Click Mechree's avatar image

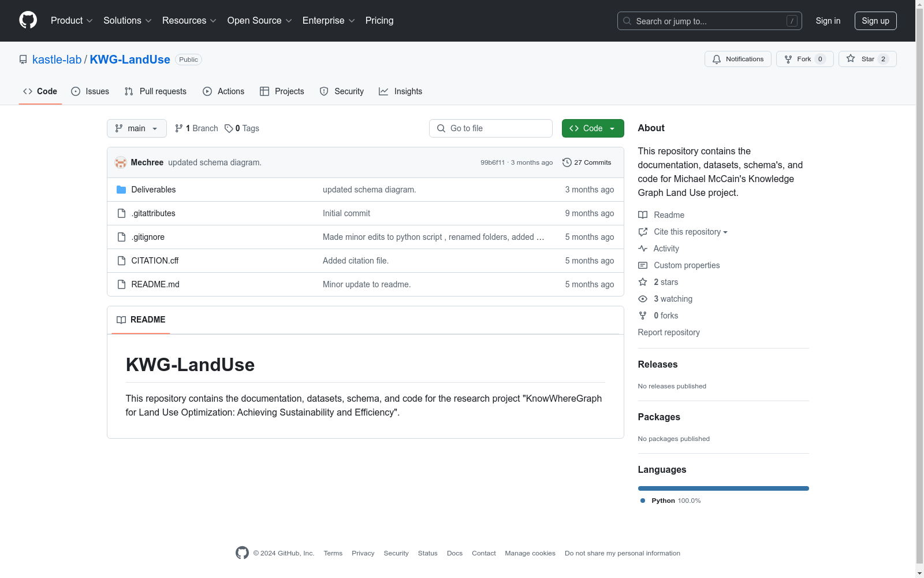click(x=121, y=162)
